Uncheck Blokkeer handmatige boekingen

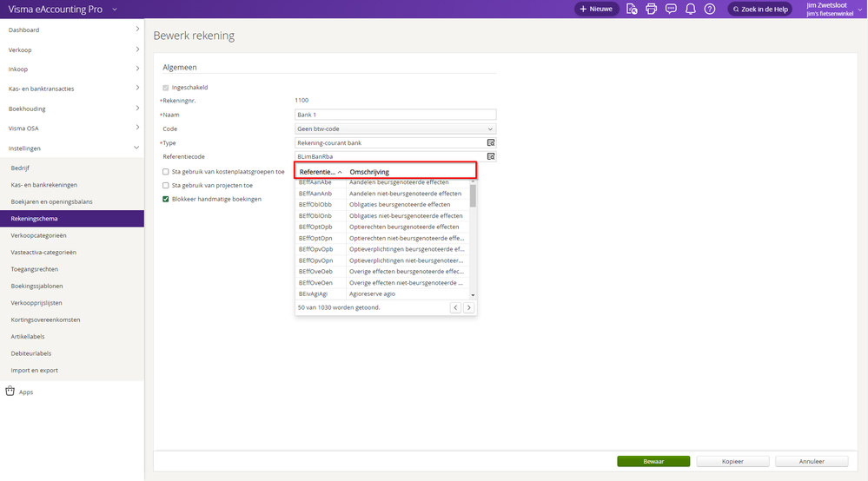coord(165,199)
